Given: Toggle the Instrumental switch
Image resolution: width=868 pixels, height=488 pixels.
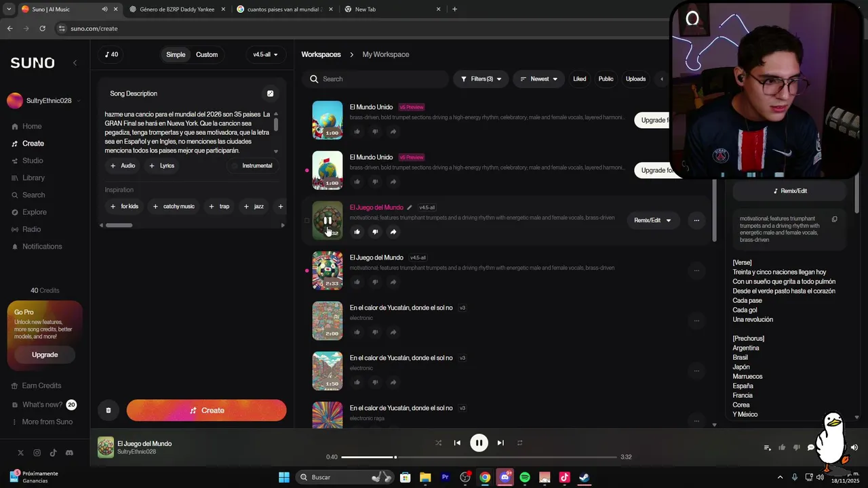Looking at the screenshot, I should (x=252, y=165).
